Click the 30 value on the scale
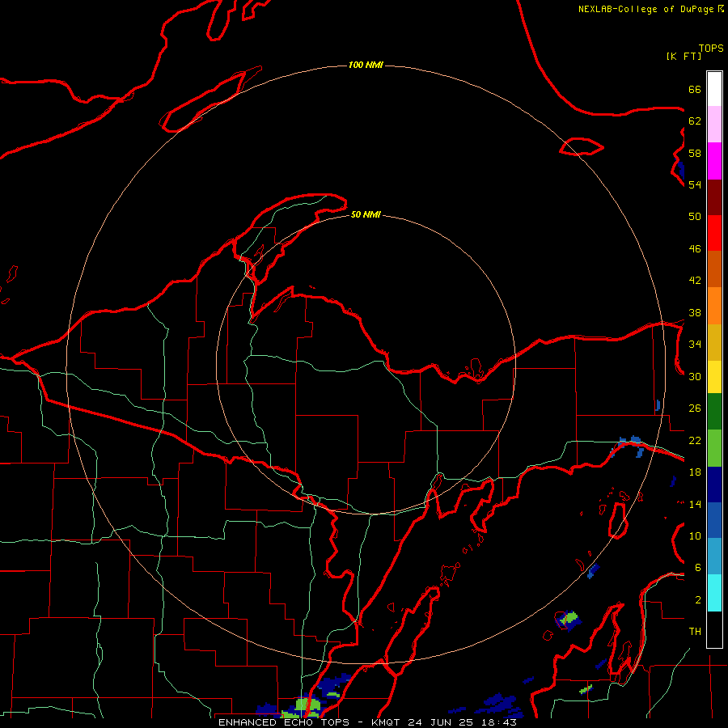The height and width of the screenshot is (728, 728). (x=695, y=376)
